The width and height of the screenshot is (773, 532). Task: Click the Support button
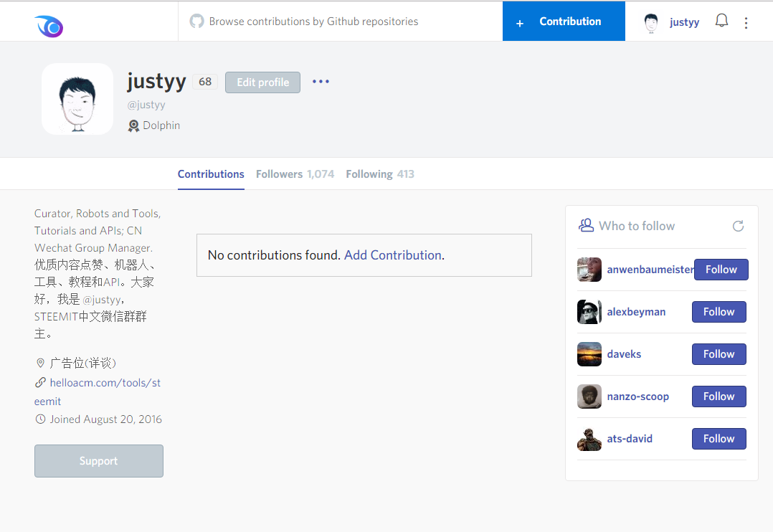(x=99, y=461)
